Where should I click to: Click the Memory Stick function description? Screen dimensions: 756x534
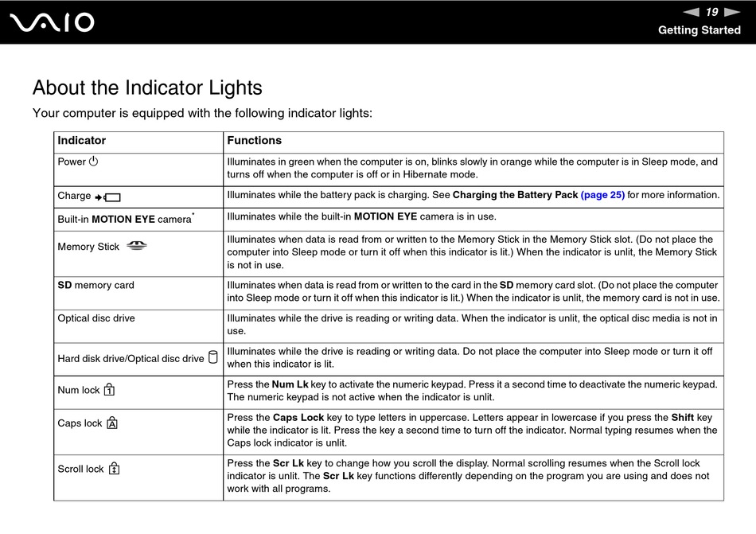[473, 252]
